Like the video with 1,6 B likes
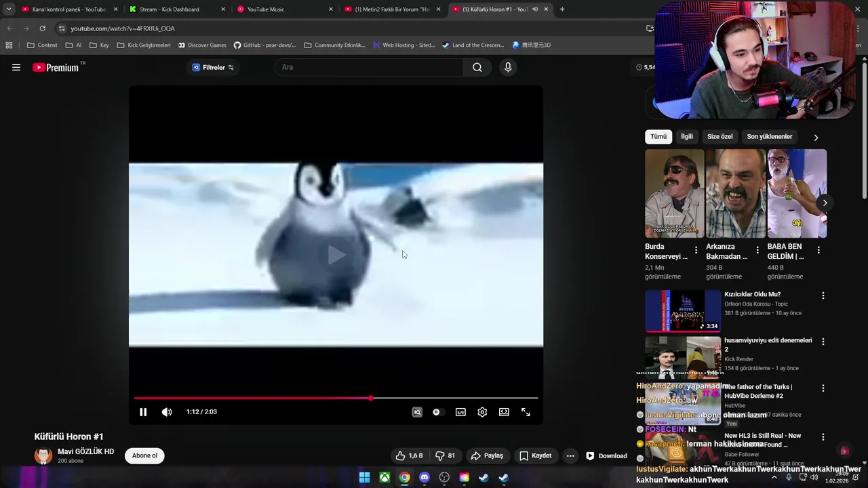The height and width of the screenshot is (488, 868). (410, 455)
